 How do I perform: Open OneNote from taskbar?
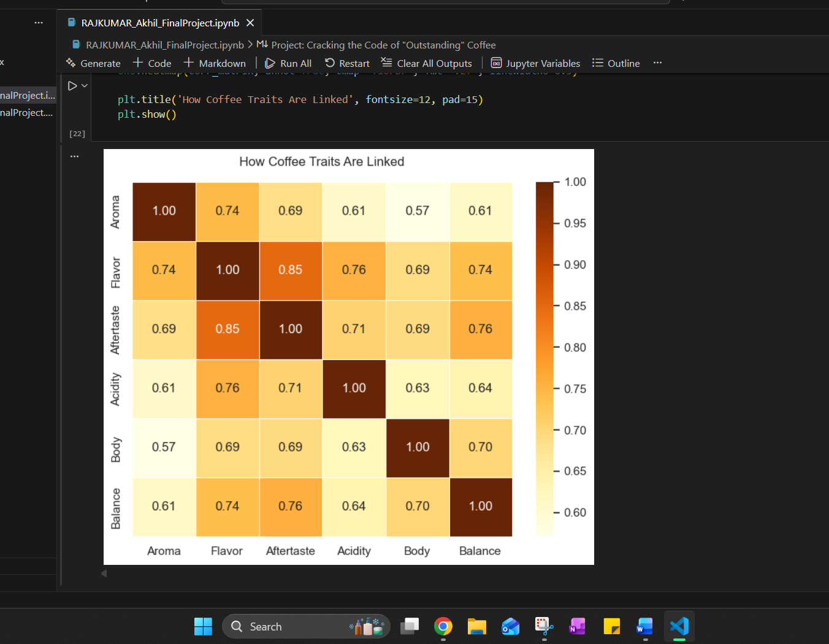point(578,626)
